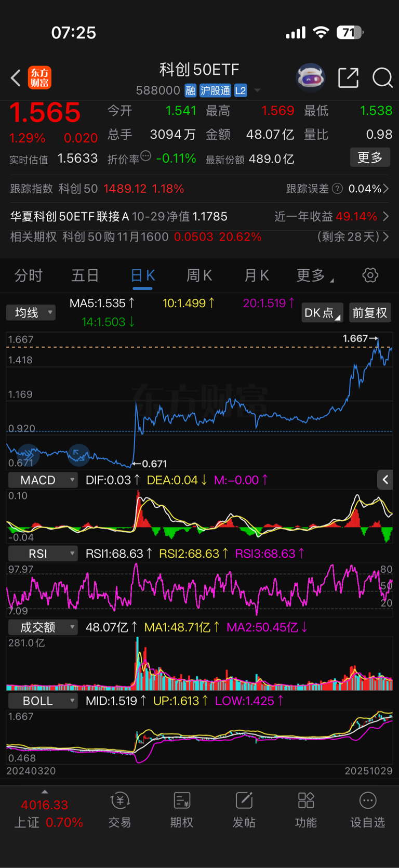Tap the 0.671 low marker on chart
Viewport: 399px width, 868px height.
click(150, 464)
